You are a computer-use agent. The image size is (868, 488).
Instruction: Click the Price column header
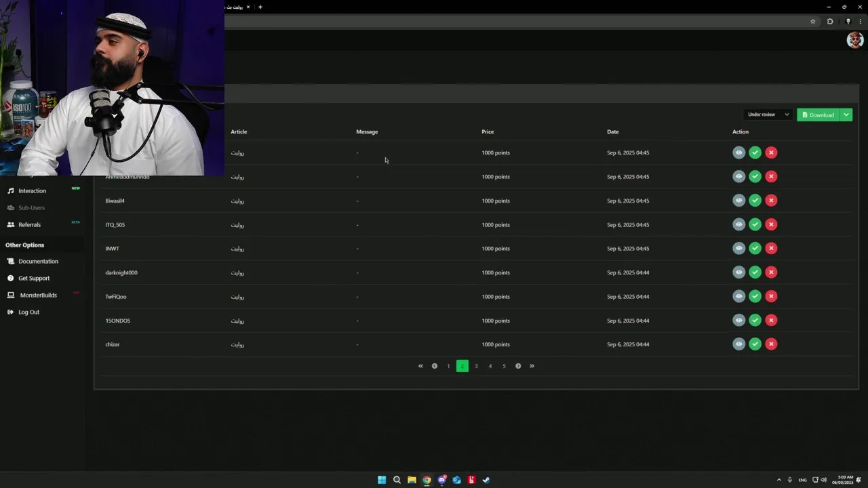pos(488,131)
